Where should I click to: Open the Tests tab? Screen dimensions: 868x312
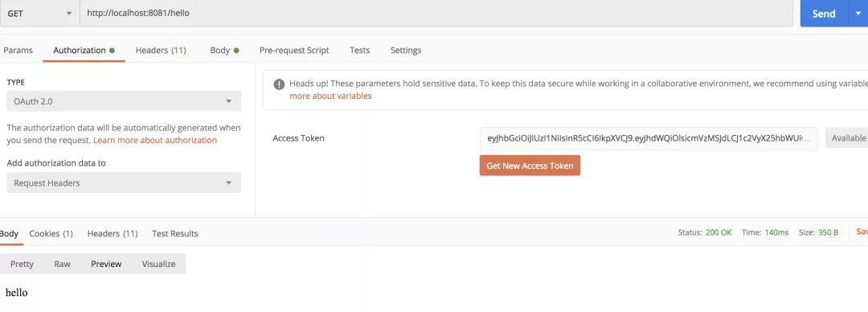[x=360, y=50]
